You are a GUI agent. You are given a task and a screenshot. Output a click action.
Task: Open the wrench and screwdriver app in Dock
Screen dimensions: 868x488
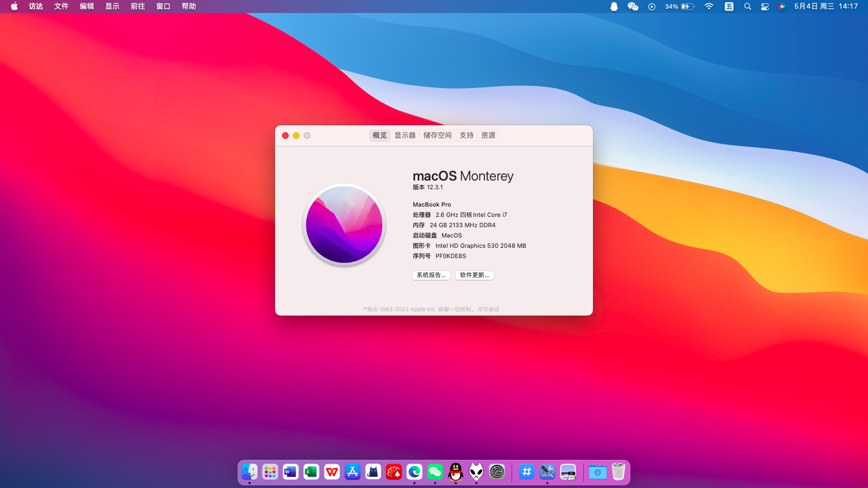pyautogui.click(x=547, y=472)
